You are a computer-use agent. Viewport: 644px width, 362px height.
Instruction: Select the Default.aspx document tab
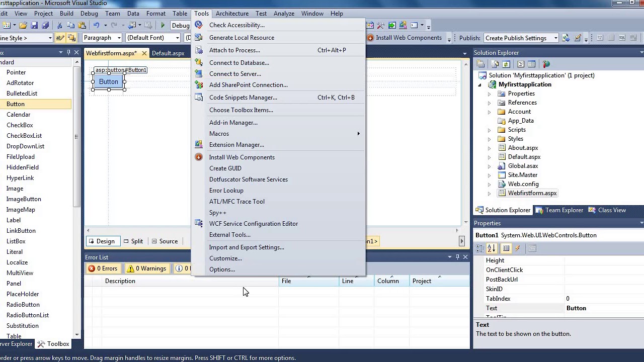click(x=168, y=53)
